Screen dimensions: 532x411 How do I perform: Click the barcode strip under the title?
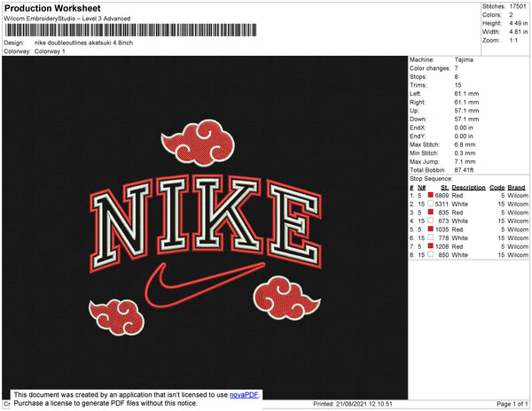coord(130,30)
